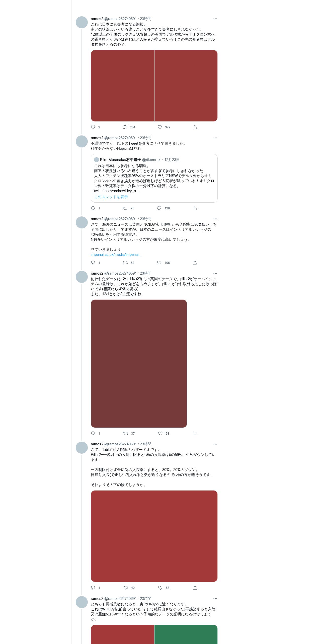Like the tweet showing 128 likes
322x644 pixels.
(159, 208)
